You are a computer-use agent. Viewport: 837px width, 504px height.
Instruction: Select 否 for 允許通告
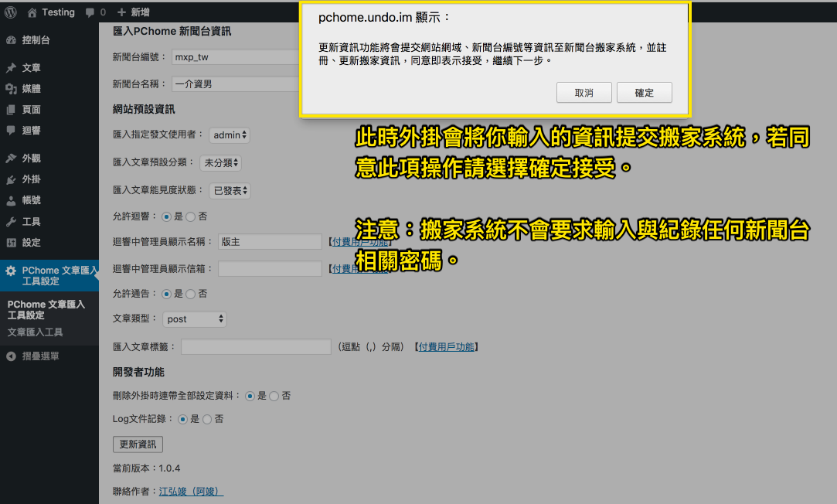(191, 295)
